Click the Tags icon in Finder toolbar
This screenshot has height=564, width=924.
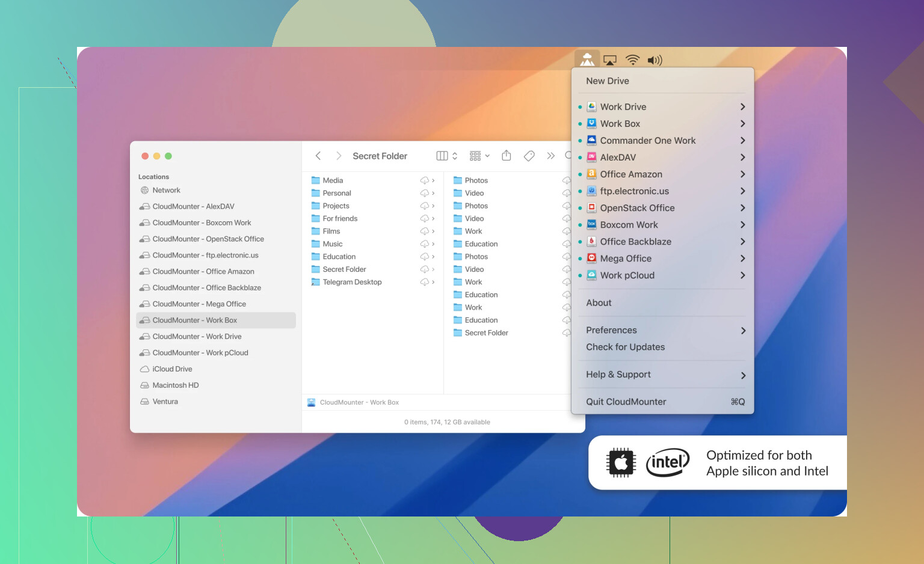[529, 156]
